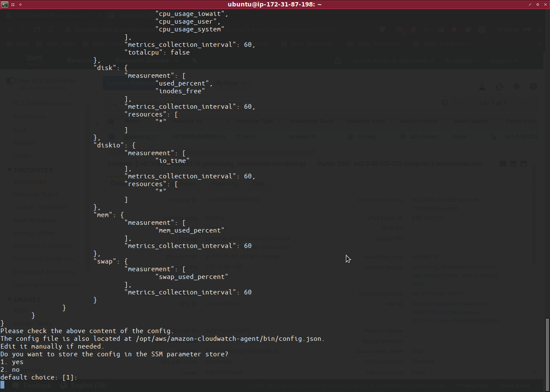550x392 pixels.
Task: Select the "cpu_usage_user" line
Action: 187,21
